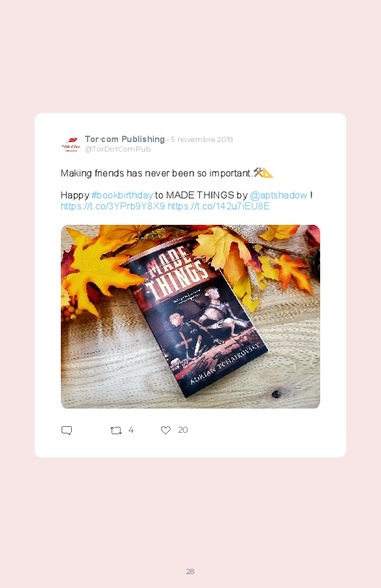Click Adrian Tchaikovsky's name on the cover

pos(224,363)
